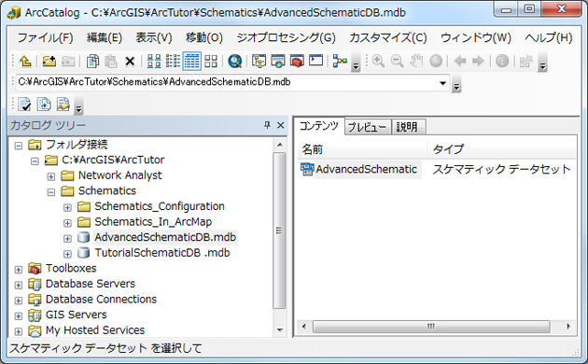Expand the Network Analyst folder
The image size is (588, 364).
click(51, 176)
